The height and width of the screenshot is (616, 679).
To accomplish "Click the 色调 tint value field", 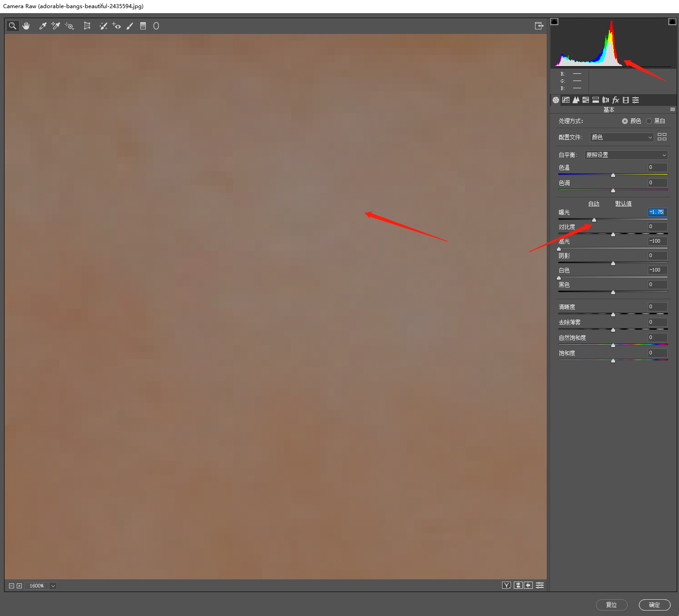I will (657, 183).
